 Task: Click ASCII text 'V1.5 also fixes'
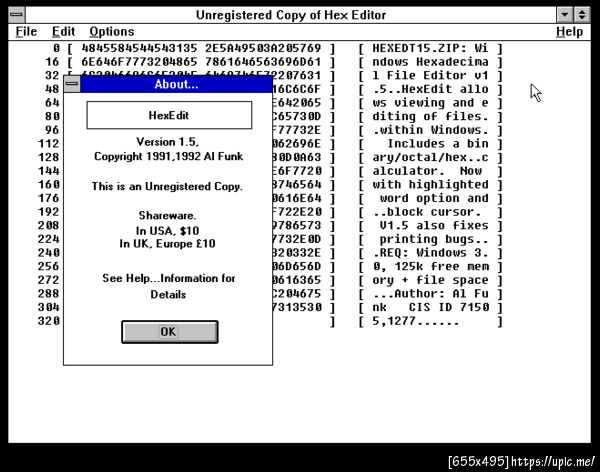(x=434, y=225)
